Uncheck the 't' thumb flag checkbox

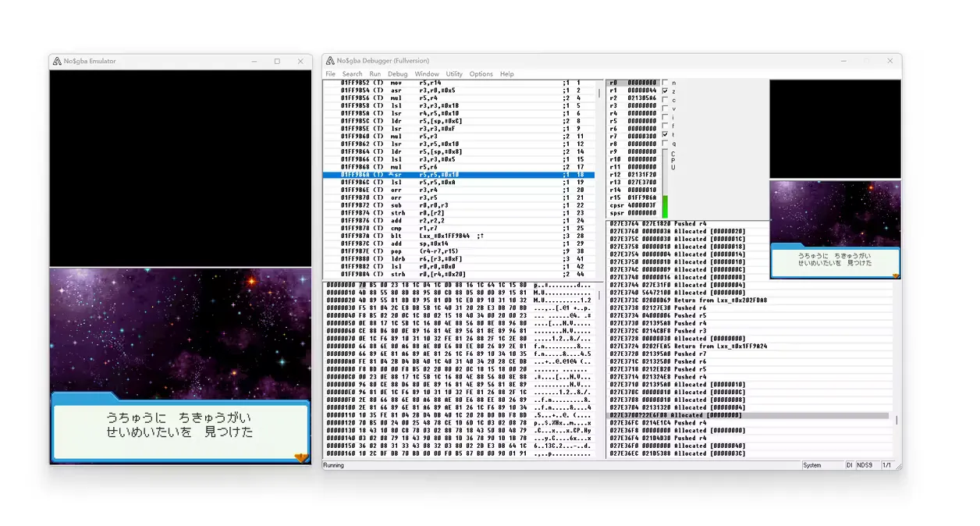tap(665, 134)
